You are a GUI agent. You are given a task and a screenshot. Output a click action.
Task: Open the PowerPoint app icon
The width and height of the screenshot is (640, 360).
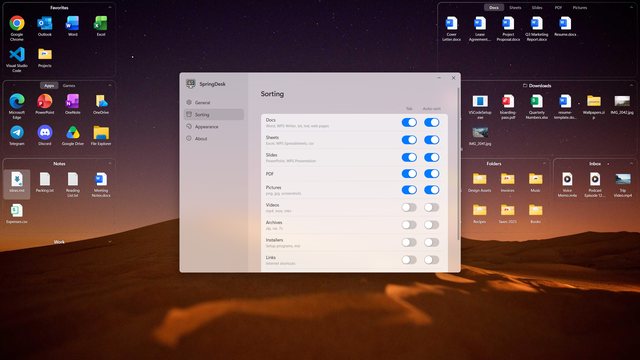[x=45, y=104]
